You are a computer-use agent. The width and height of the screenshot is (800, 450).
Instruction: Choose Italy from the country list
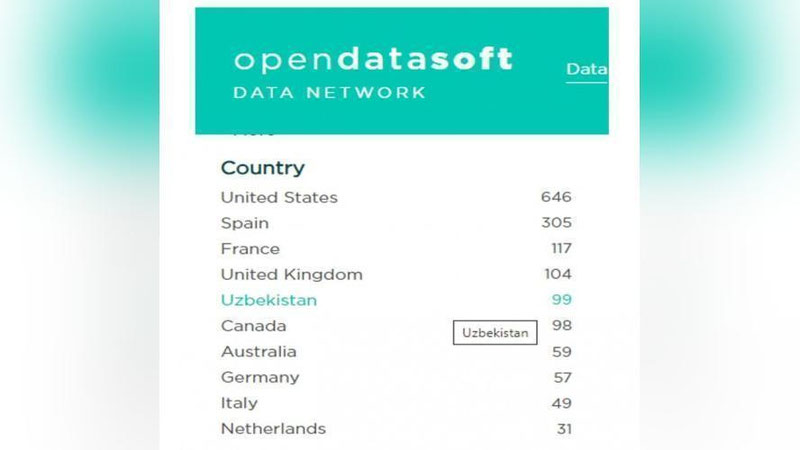click(239, 403)
